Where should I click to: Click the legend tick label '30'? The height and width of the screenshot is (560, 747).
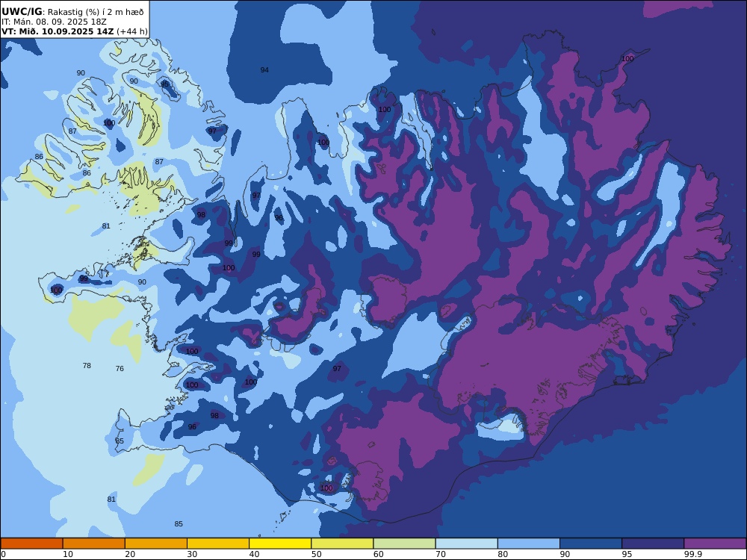coord(192,554)
